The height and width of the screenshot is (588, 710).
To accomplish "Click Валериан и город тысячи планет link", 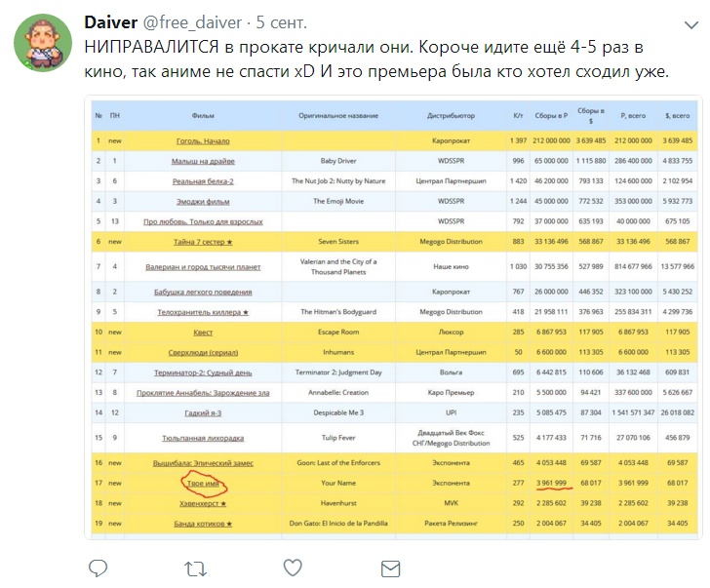I will (x=203, y=267).
